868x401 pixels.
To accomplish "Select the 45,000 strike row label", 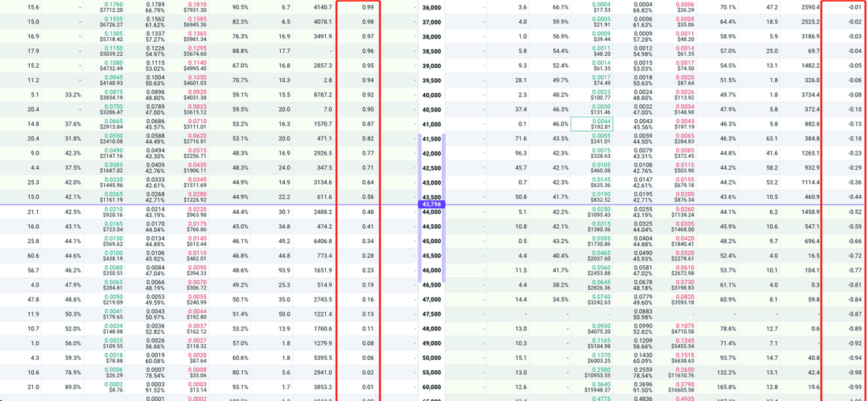I will tap(431, 241).
